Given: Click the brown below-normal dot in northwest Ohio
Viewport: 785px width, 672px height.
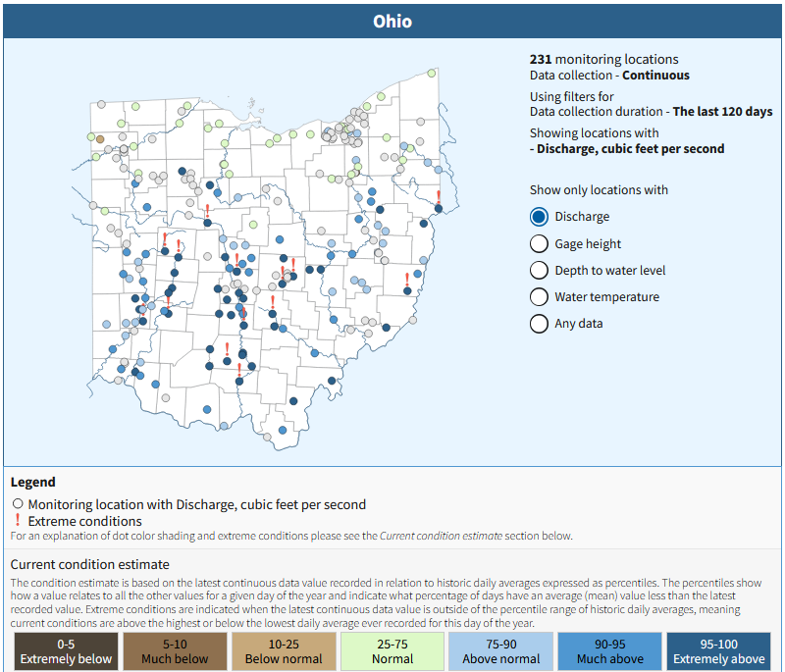Looking at the screenshot, I should (100, 139).
